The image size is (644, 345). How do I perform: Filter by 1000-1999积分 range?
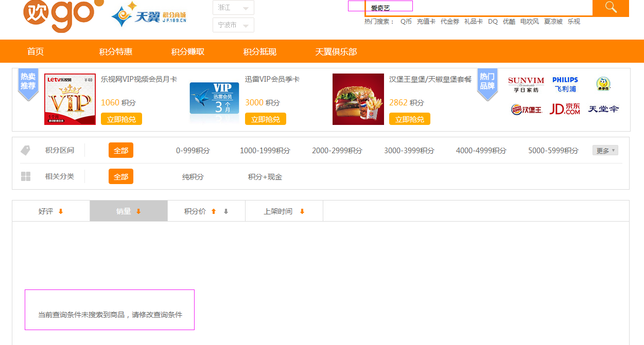pos(265,151)
